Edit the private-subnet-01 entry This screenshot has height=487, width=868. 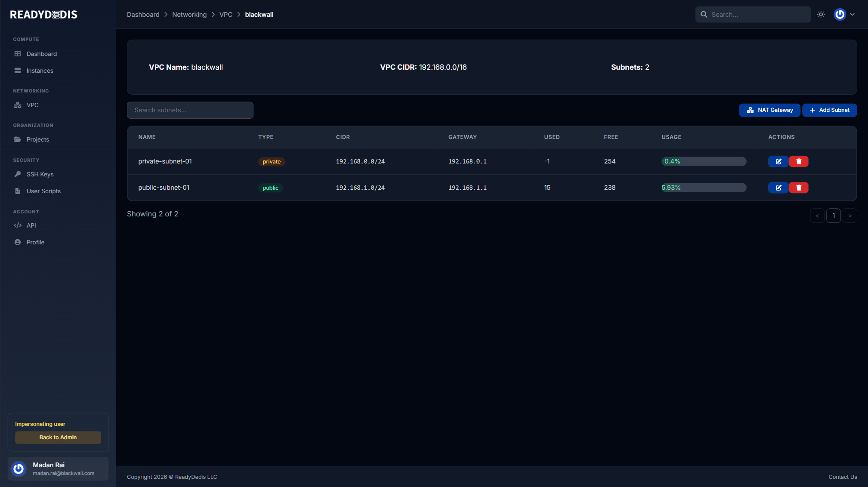click(778, 161)
